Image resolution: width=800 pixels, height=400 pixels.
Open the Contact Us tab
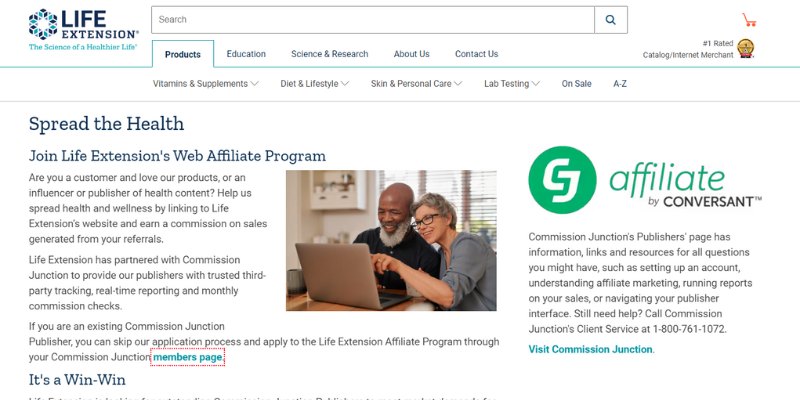point(477,54)
